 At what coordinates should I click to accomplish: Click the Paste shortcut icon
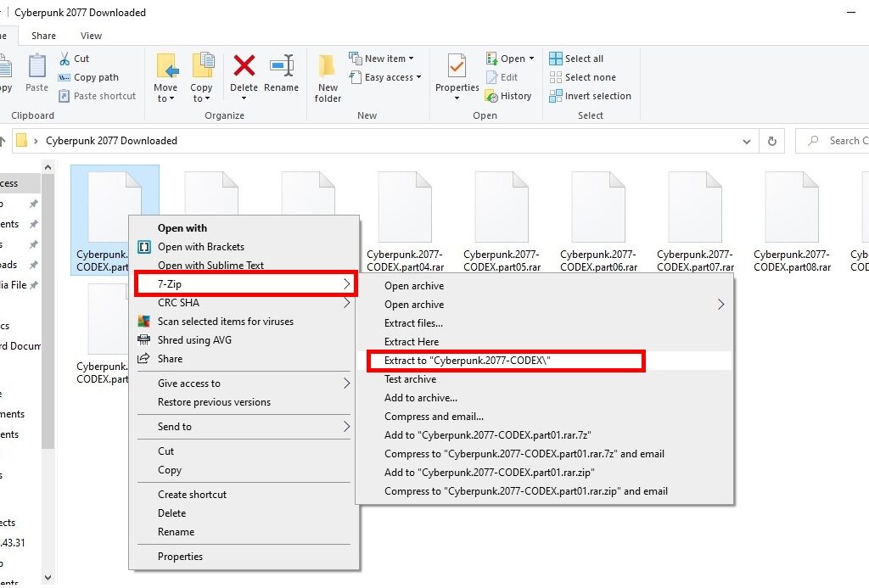click(x=64, y=96)
